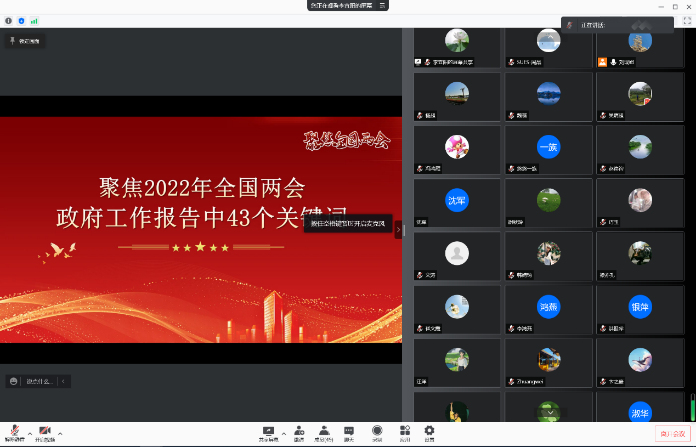Start recording the meeting

(x=377, y=432)
